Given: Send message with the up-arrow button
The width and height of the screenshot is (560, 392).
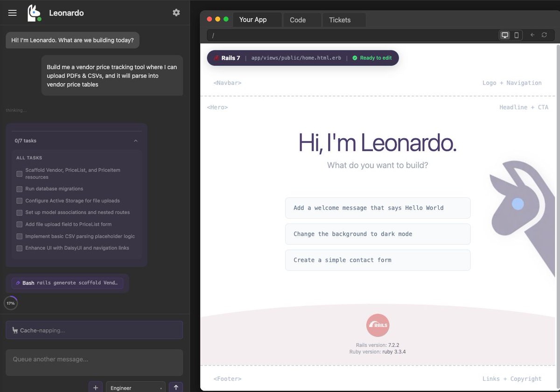Looking at the screenshot, I should click(x=175, y=387).
